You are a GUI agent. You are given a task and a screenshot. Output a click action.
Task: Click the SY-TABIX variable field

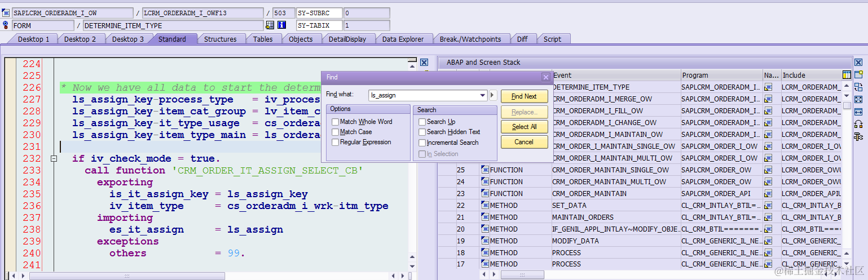click(x=319, y=25)
